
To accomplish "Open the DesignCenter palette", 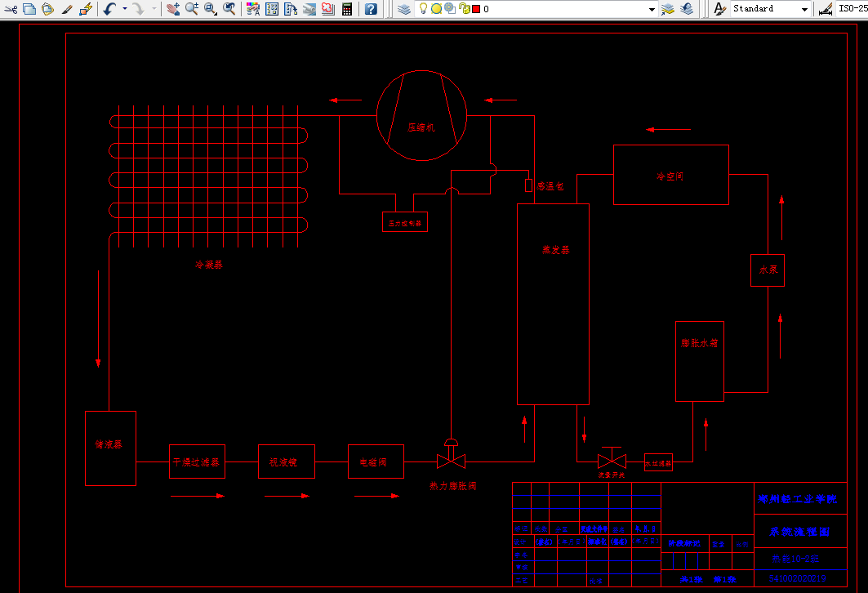I will (x=272, y=9).
